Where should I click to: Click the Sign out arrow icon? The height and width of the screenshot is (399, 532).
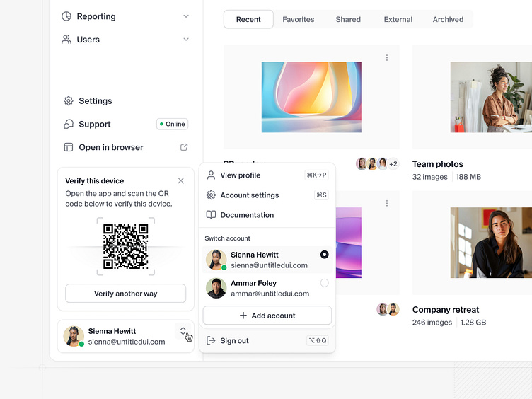pyautogui.click(x=211, y=340)
